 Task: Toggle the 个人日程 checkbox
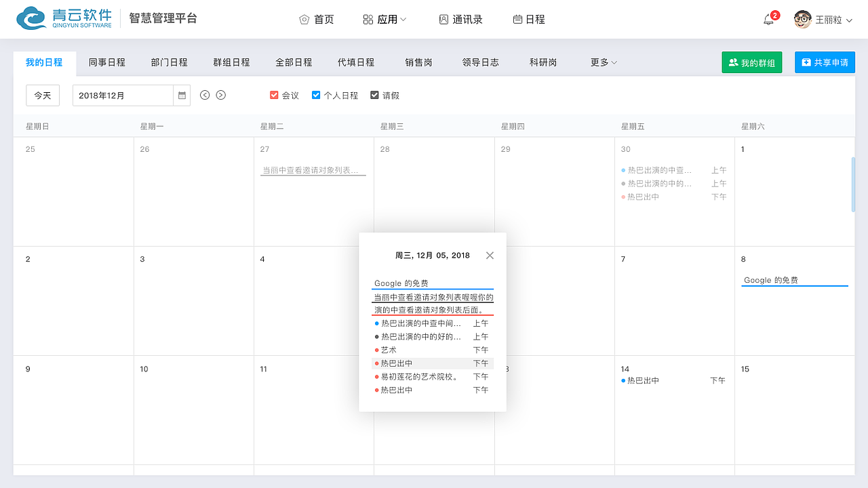point(316,95)
